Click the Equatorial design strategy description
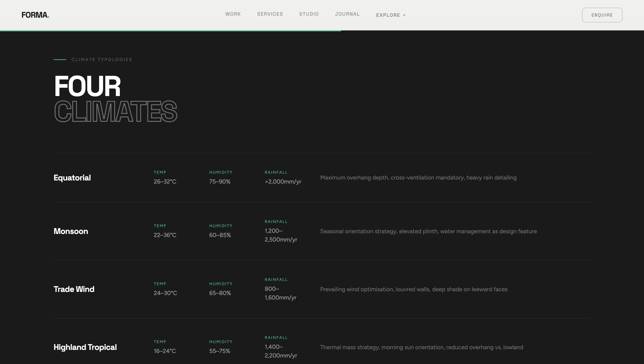The image size is (644, 364). (x=418, y=178)
